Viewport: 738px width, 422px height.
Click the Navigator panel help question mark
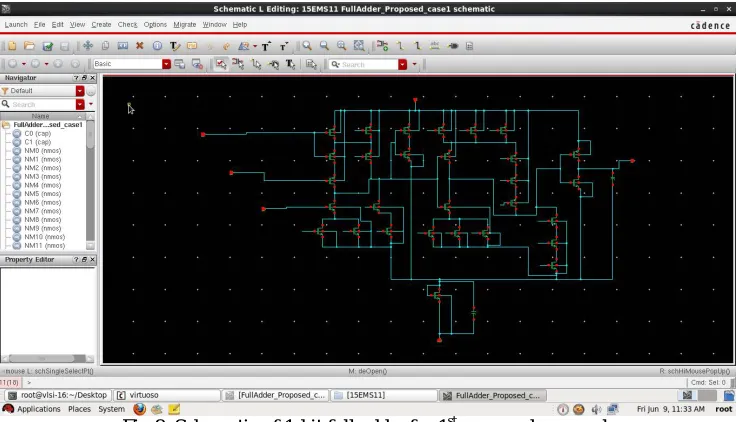pos(76,78)
